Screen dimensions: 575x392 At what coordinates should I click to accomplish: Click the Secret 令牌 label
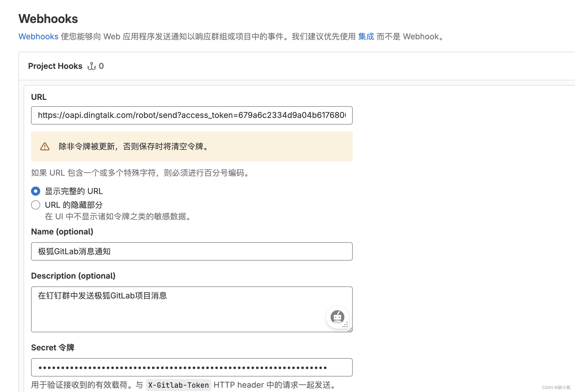53,348
